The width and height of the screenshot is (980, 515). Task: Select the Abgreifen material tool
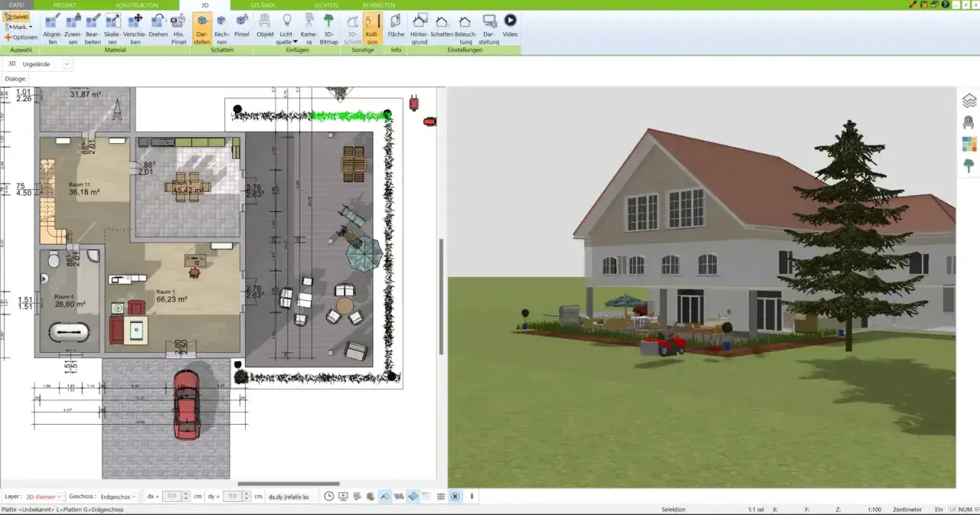53,28
